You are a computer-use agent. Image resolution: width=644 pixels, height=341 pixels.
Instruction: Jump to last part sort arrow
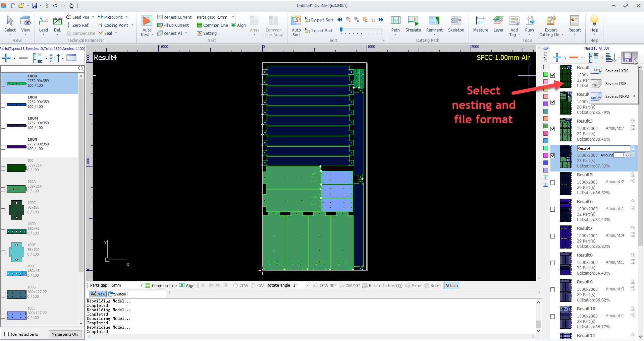381,20
